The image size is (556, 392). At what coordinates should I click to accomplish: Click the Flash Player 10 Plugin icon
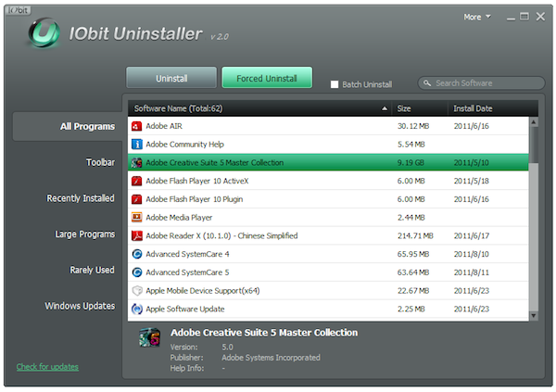[x=136, y=199]
